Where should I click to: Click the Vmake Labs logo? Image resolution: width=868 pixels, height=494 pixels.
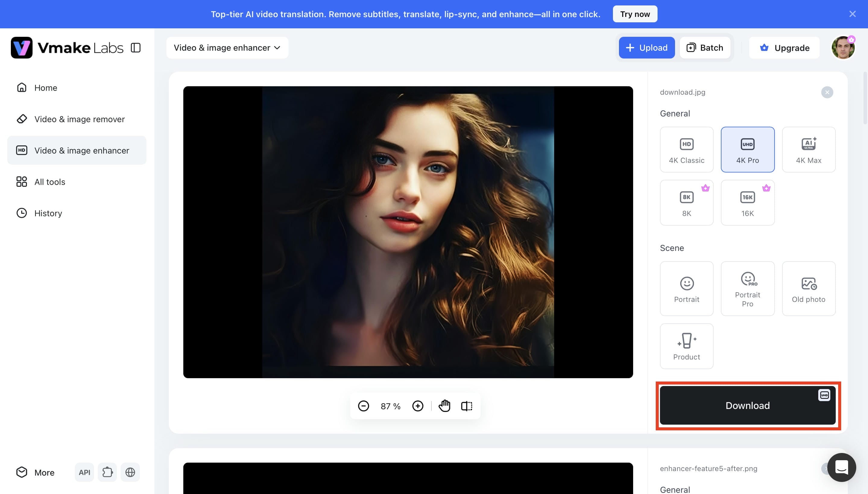pos(67,48)
